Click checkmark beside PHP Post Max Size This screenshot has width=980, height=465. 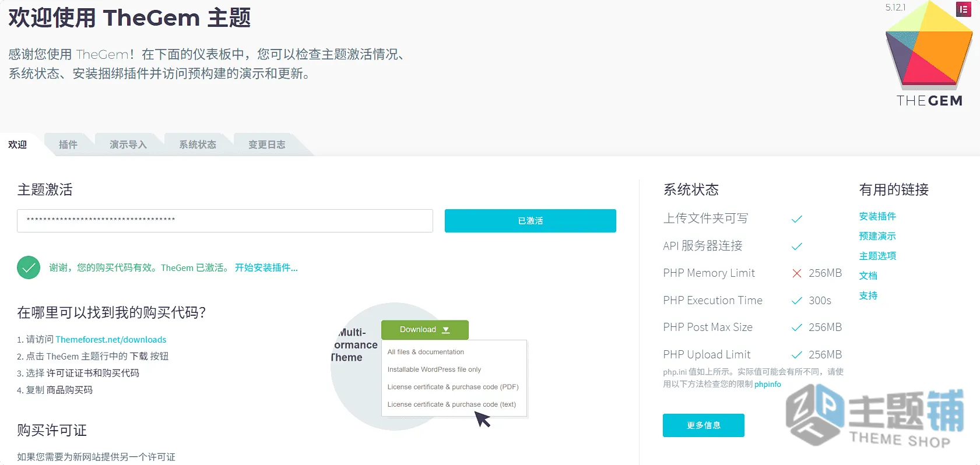click(797, 327)
